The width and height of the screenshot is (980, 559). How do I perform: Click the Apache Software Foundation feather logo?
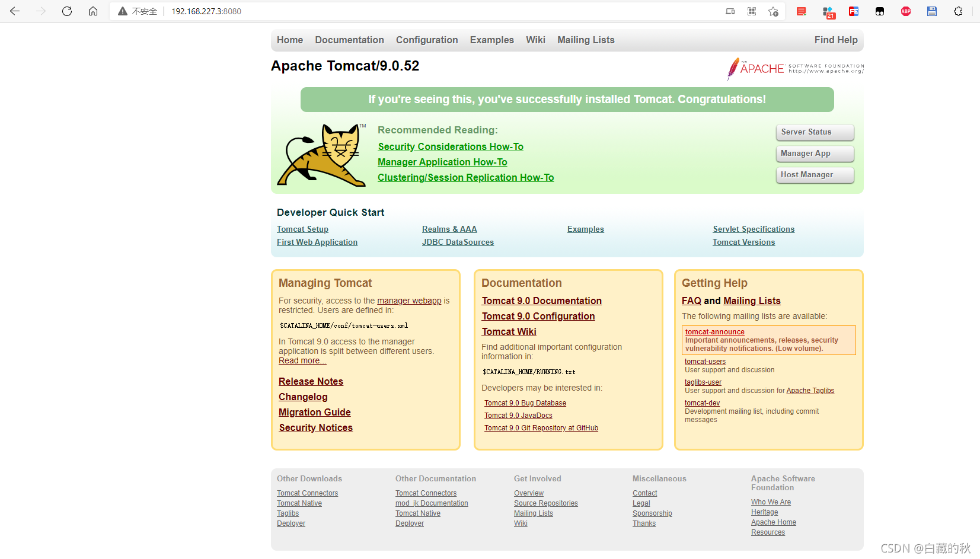[x=795, y=69]
